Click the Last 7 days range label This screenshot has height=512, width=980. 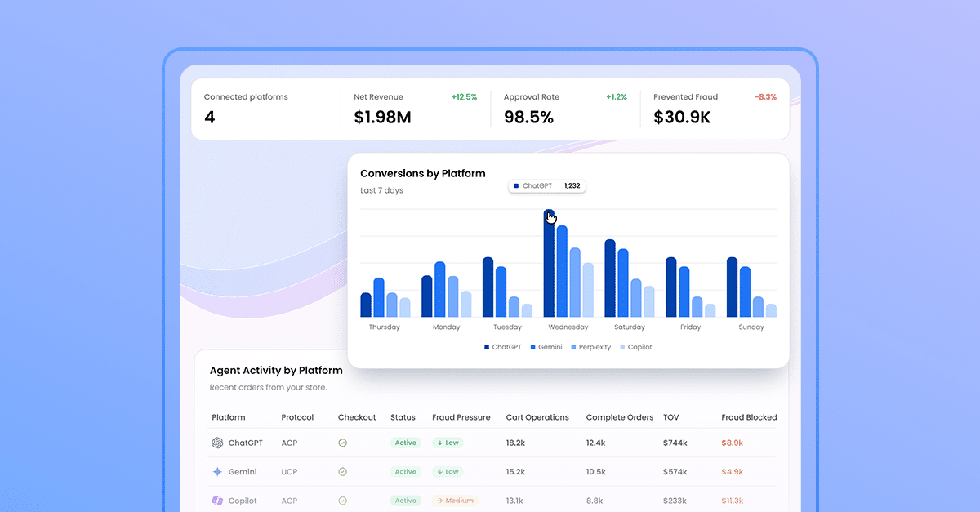[381, 190]
